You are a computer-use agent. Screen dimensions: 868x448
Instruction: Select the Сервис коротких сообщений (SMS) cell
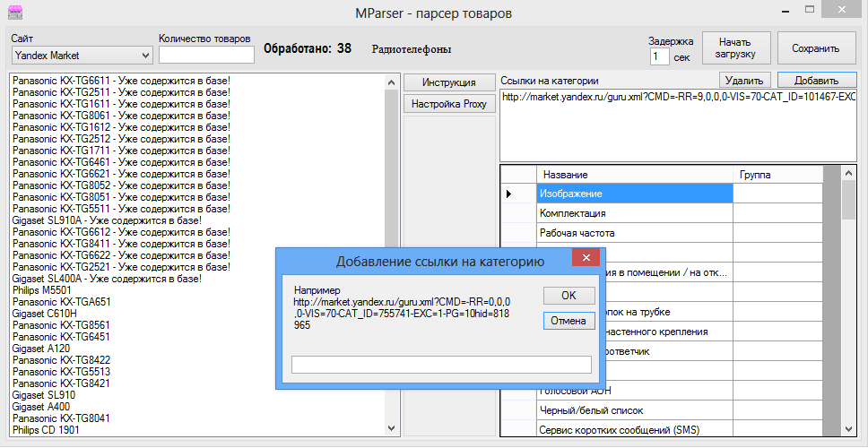(634, 429)
